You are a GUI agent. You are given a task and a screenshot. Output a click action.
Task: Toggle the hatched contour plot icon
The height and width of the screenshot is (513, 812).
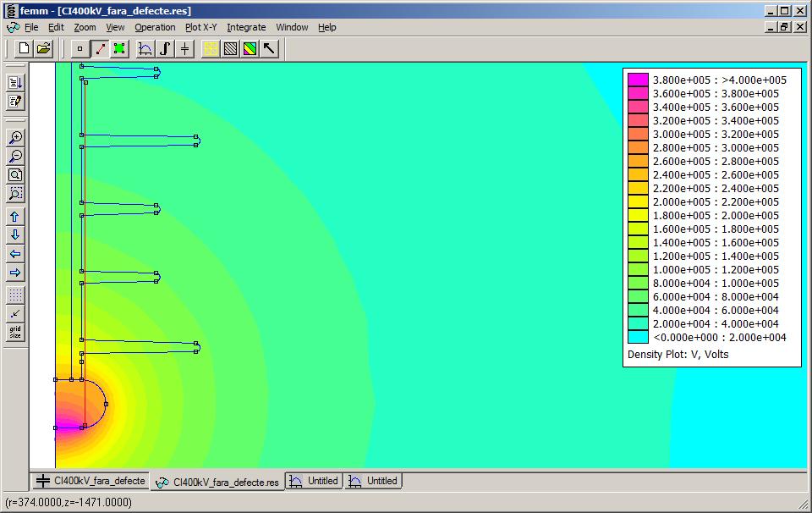click(230, 49)
